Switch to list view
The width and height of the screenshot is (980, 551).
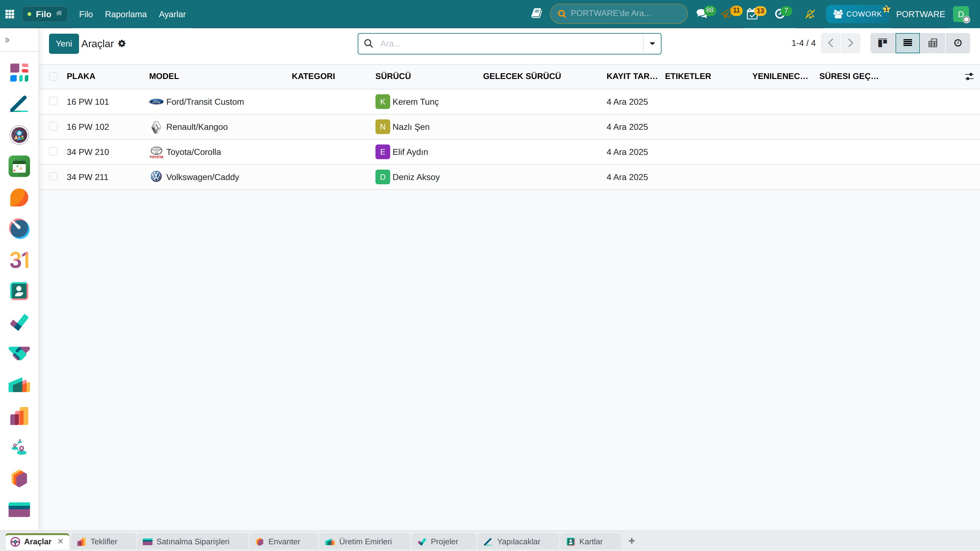click(x=908, y=43)
